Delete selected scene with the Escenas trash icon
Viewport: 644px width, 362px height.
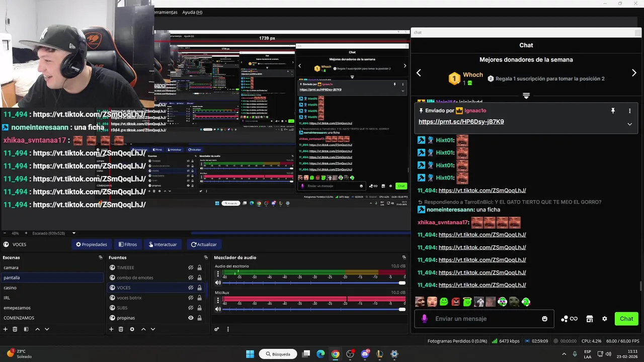(15, 329)
